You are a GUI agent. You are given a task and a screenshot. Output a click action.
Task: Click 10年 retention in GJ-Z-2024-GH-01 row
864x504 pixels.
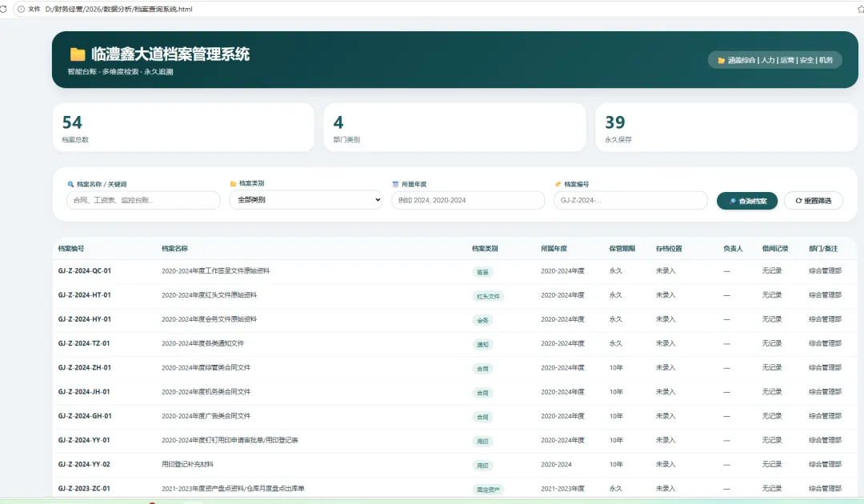[x=616, y=416]
